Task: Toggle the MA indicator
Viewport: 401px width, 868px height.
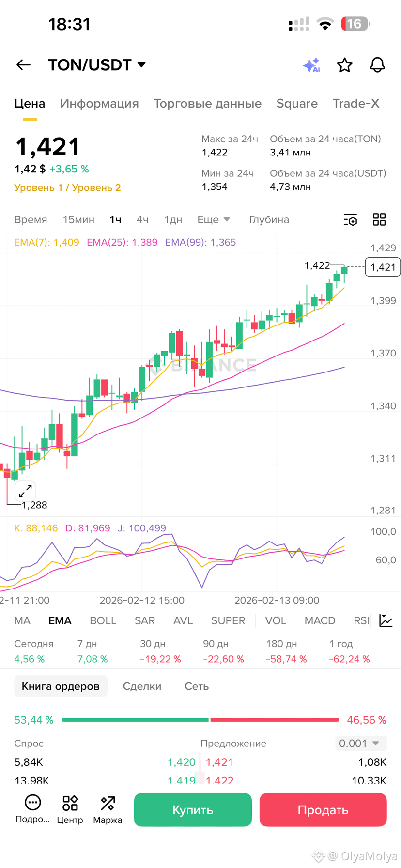Action: (x=22, y=620)
